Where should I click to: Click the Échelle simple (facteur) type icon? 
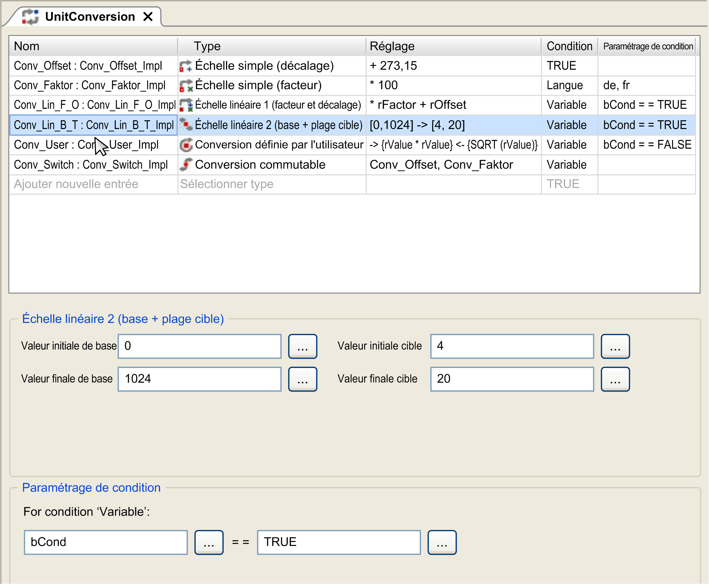point(186,85)
